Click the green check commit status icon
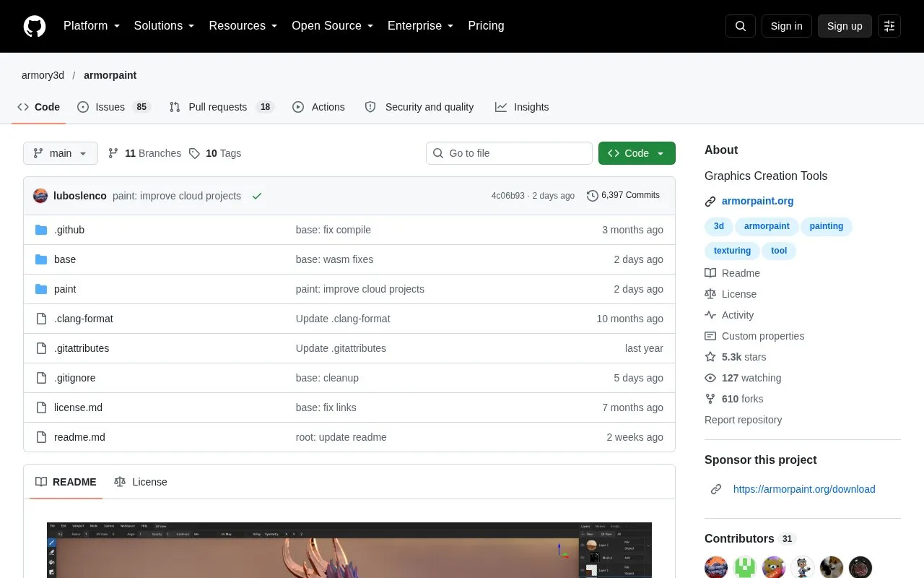 coord(257,196)
